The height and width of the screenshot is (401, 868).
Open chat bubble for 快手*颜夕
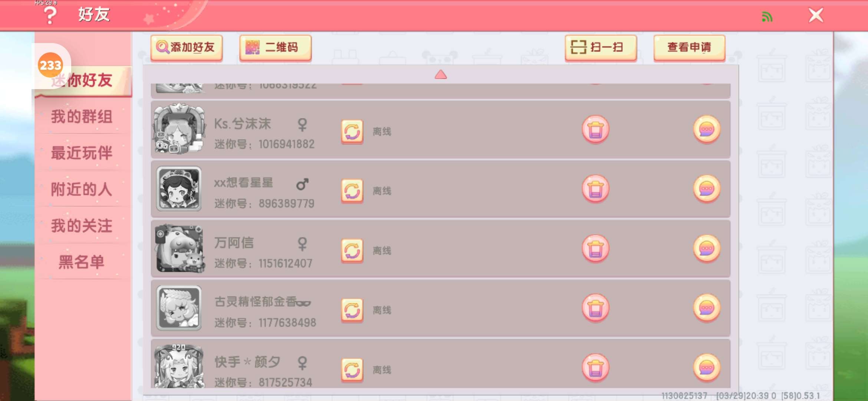(707, 368)
